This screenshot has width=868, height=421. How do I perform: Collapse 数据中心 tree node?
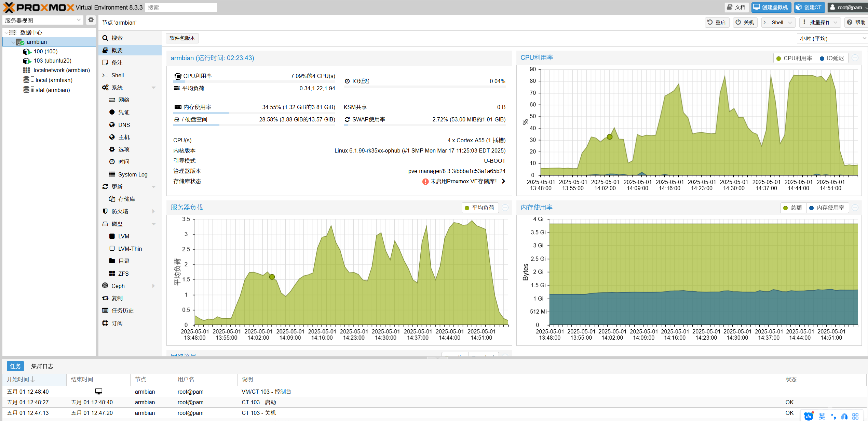pyautogui.click(x=6, y=32)
